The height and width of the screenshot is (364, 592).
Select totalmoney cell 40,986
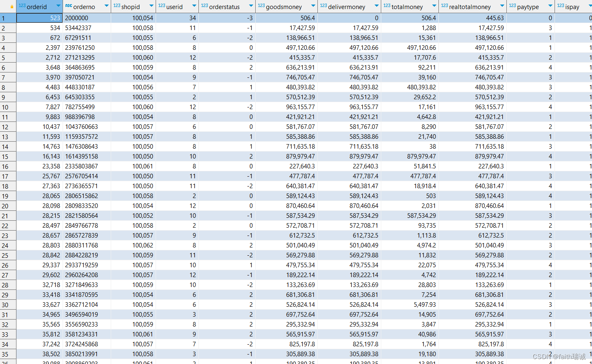point(410,334)
